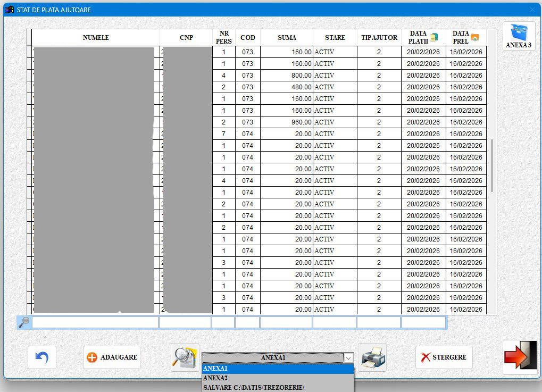Click the NUMELE column header

pos(96,38)
